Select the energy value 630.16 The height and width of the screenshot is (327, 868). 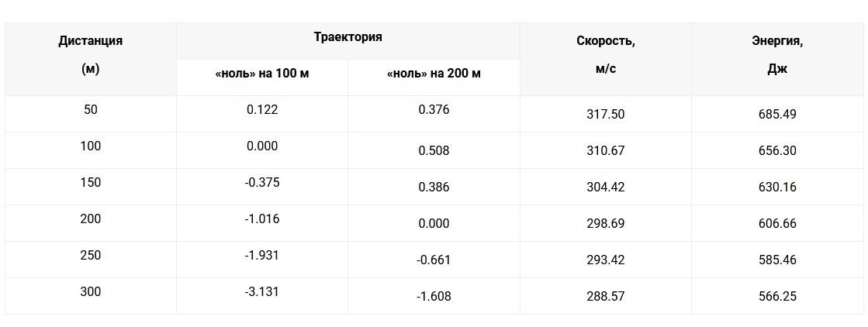coord(777,187)
